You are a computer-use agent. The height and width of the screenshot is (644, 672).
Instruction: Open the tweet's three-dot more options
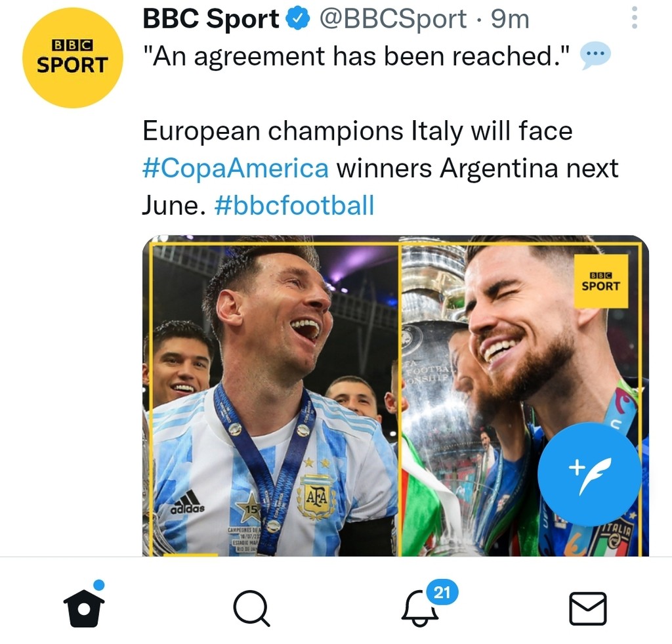click(634, 18)
